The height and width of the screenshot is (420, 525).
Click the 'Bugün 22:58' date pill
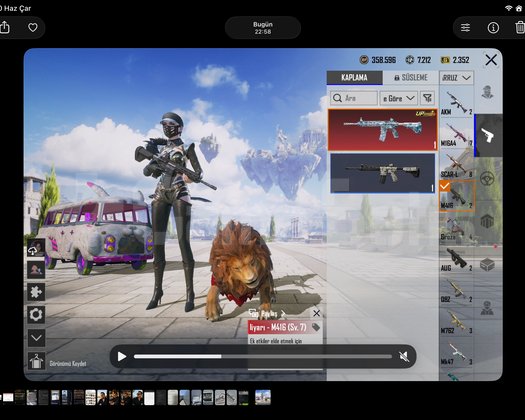point(263,28)
